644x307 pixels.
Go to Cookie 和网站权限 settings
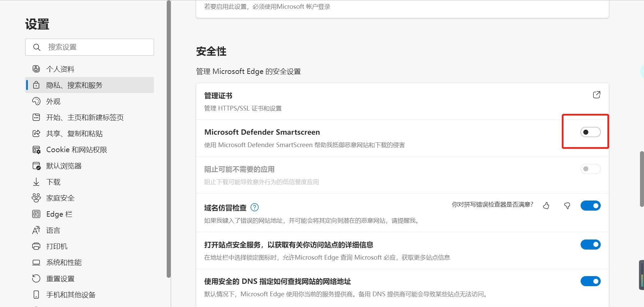pos(76,150)
